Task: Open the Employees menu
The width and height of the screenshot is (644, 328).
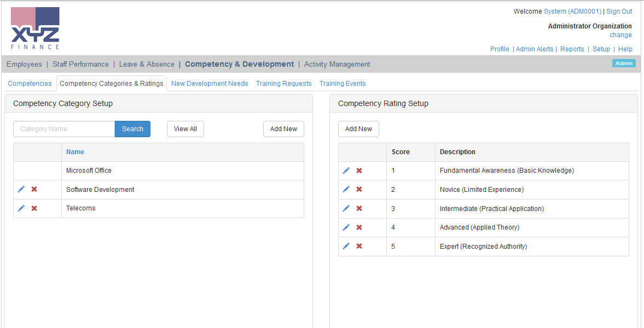Action: pyautogui.click(x=24, y=64)
